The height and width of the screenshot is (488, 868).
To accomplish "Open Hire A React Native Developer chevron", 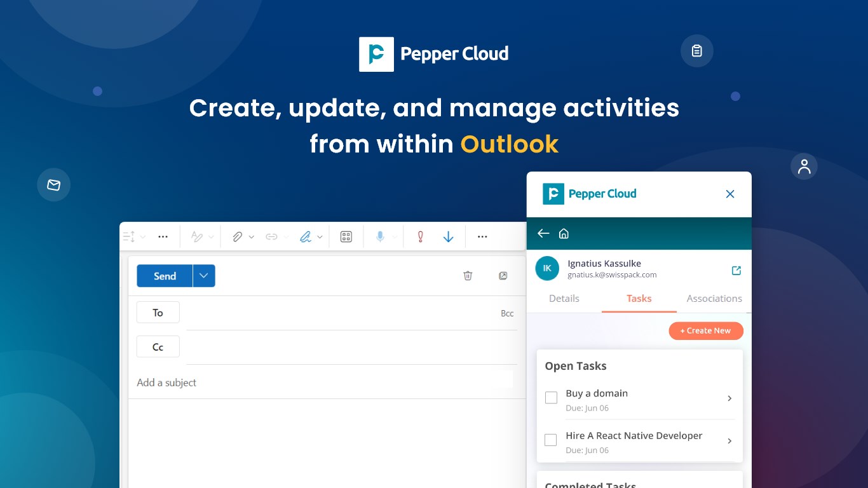I will tap(729, 441).
